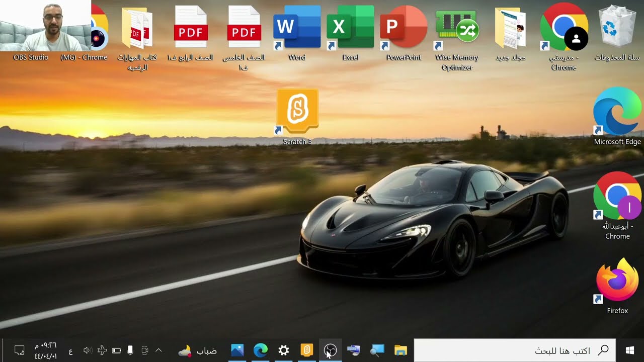
Task: Open the PowerPoint desktop shortcut
Action: point(403,29)
